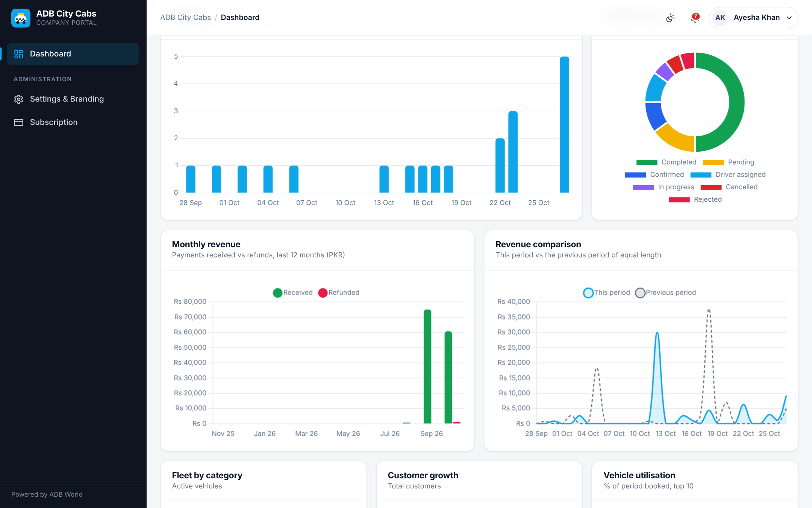
Task: Click the Fleet by category heading
Action: pos(207,475)
